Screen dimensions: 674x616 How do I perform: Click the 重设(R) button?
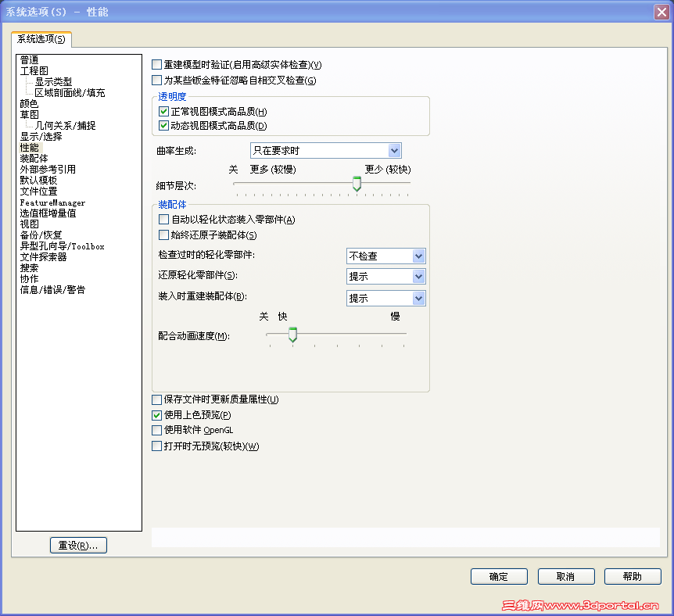[x=78, y=545]
